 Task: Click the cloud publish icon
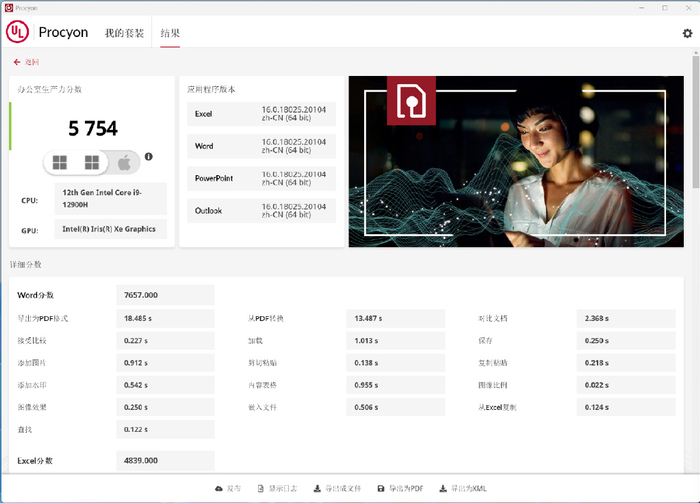(219, 489)
